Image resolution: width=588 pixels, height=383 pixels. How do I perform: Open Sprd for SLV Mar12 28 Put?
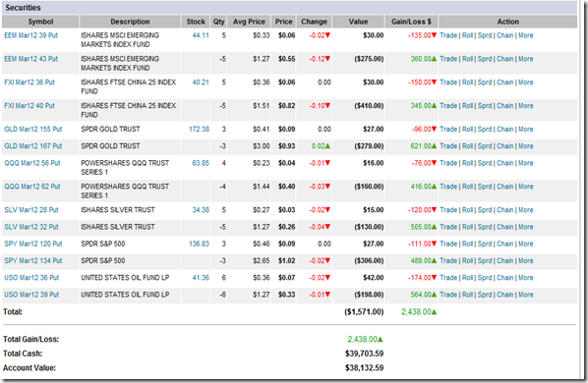point(485,210)
